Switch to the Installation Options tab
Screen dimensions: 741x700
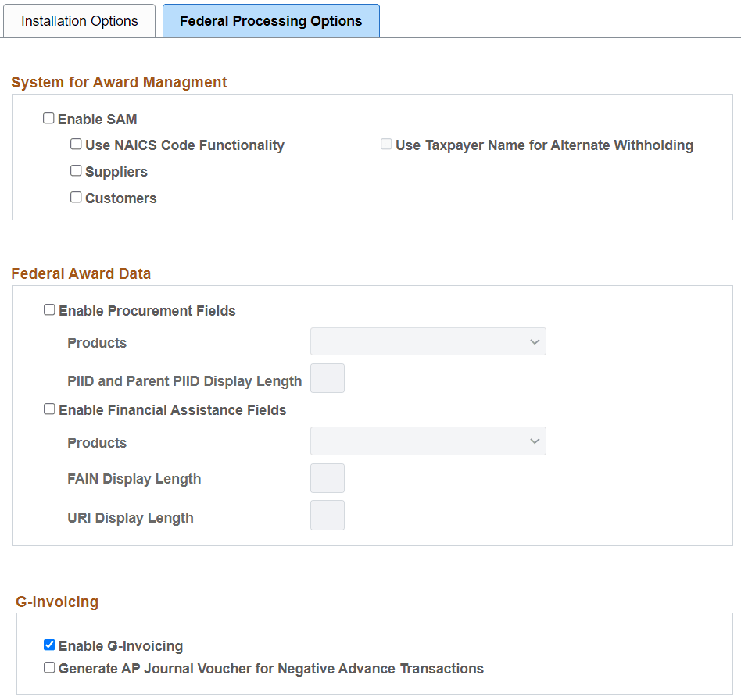78,21
